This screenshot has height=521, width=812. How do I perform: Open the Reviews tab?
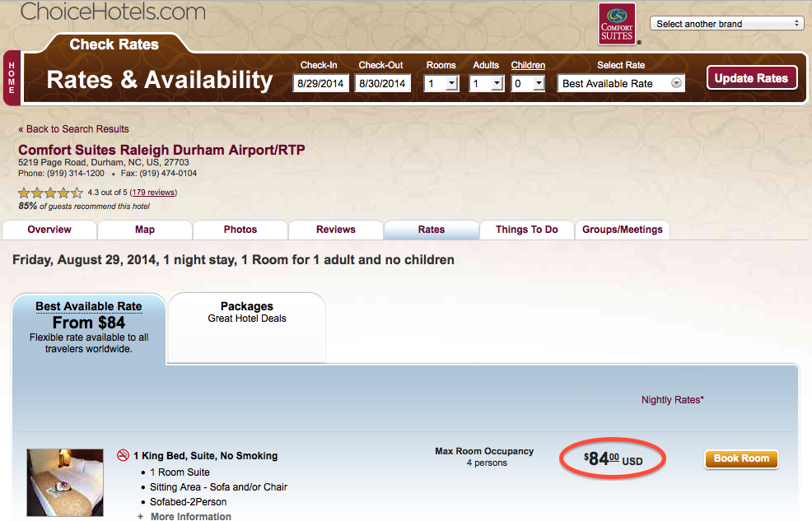[336, 230]
